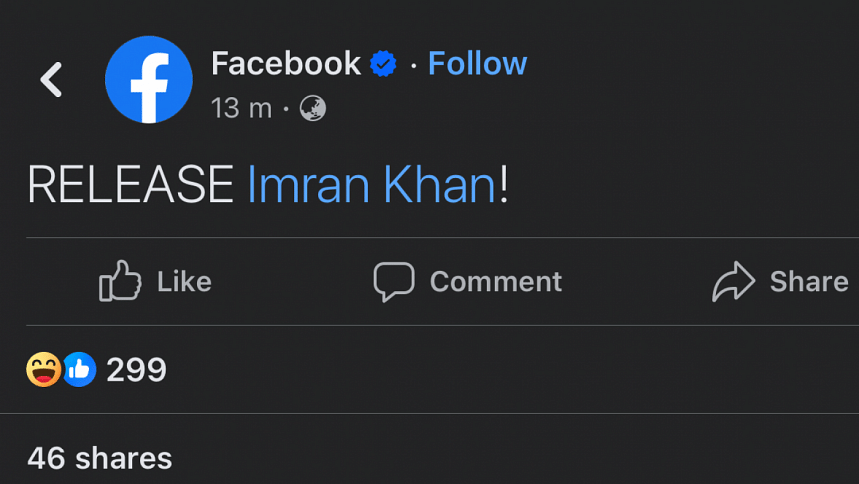The width and height of the screenshot is (859, 484).
Task: Tap the thumbs-up Like icon
Action: 120,282
